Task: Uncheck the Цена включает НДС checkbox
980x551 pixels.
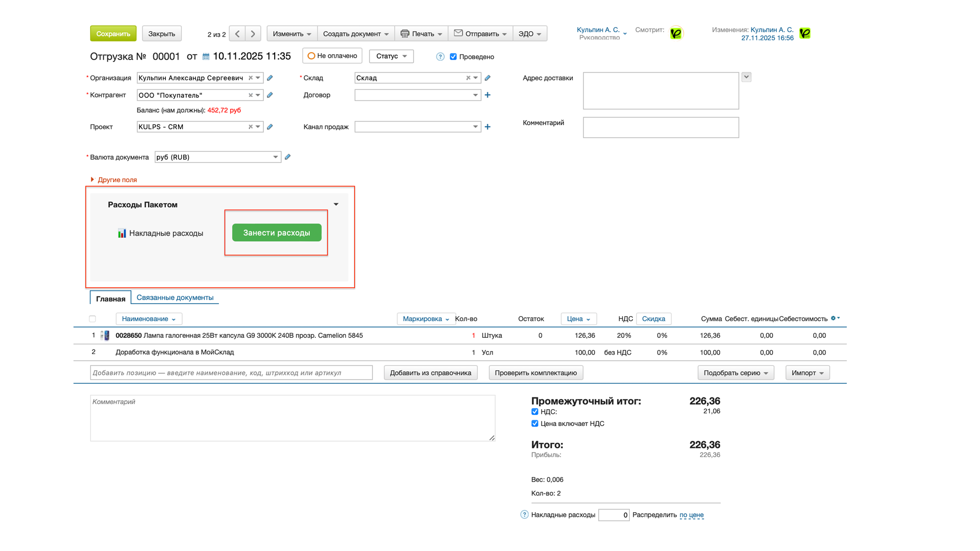Action: (535, 423)
